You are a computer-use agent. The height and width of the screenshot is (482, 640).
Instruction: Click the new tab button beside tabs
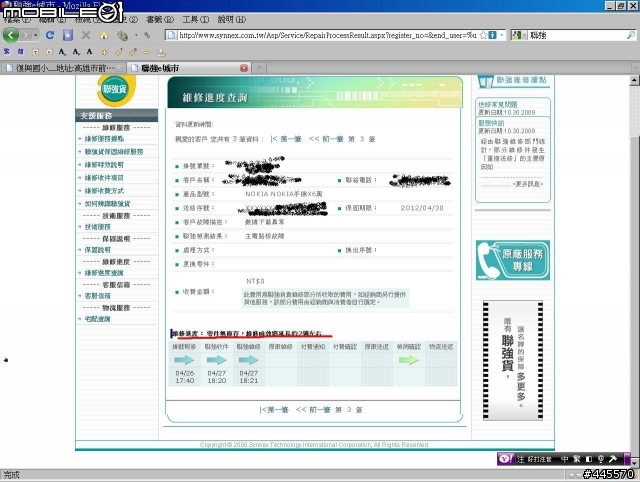click(259, 68)
